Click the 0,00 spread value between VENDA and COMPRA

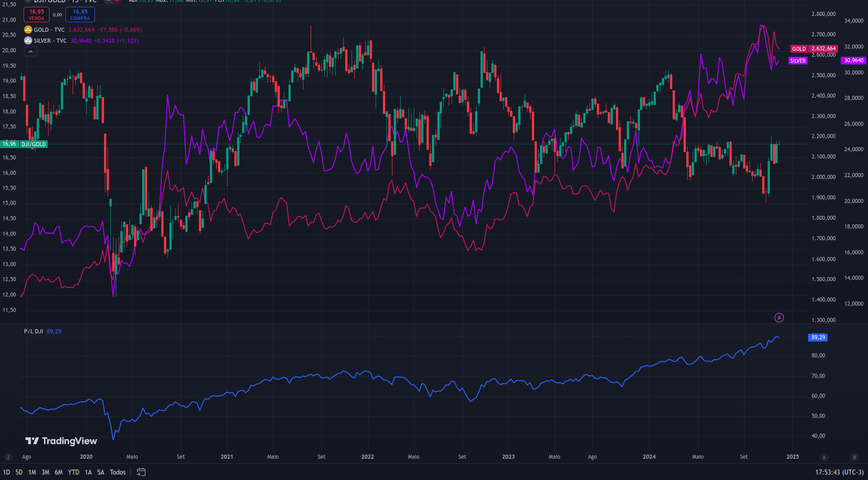tap(57, 15)
